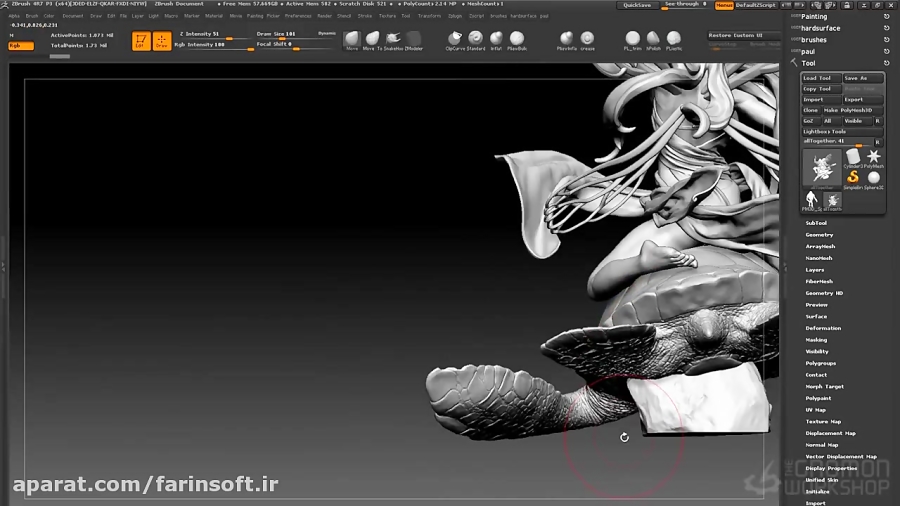900x506 pixels.
Task: Expand the Polygroups section
Action: tap(820, 363)
